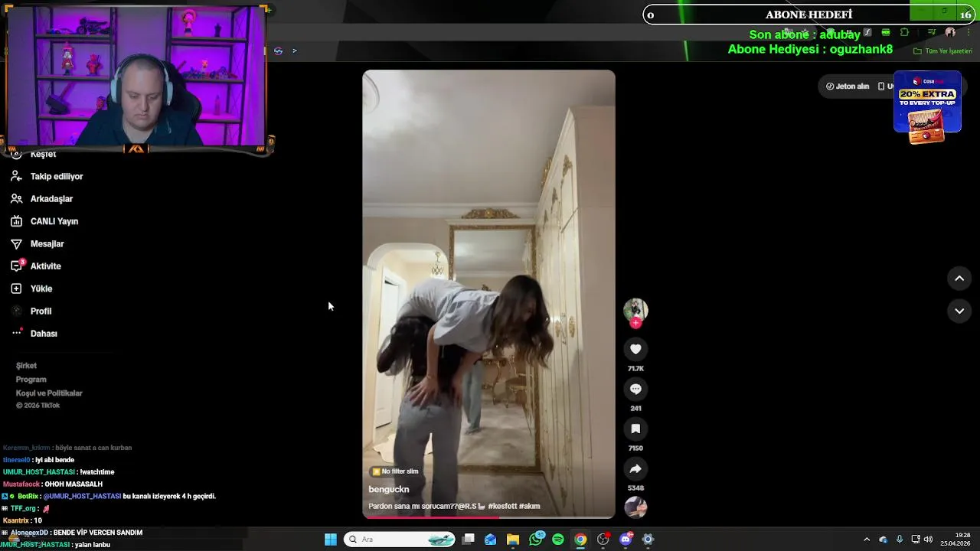Image resolution: width=980 pixels, height=551 pixels.
Task: Like the video with the heart icon
Action: (635, 349)
